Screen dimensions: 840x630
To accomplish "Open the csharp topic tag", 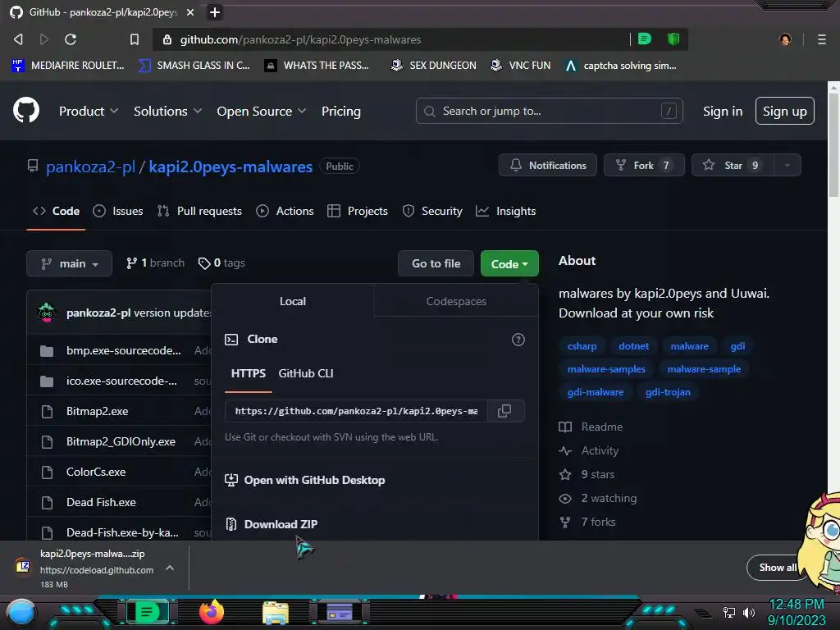I will point(582,346).
